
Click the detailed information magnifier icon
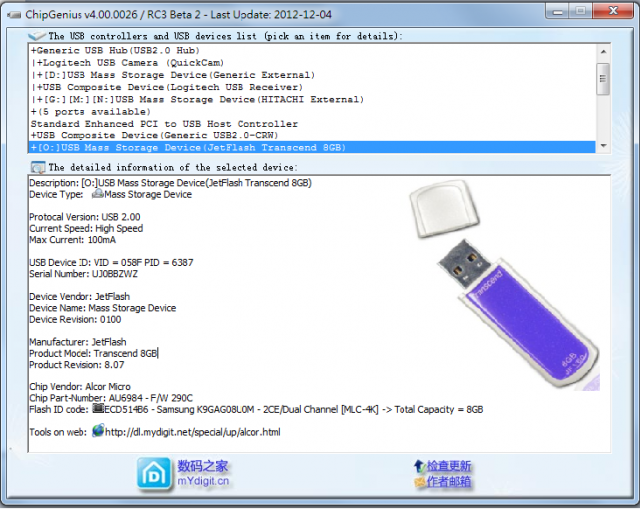tap(38, 167)
